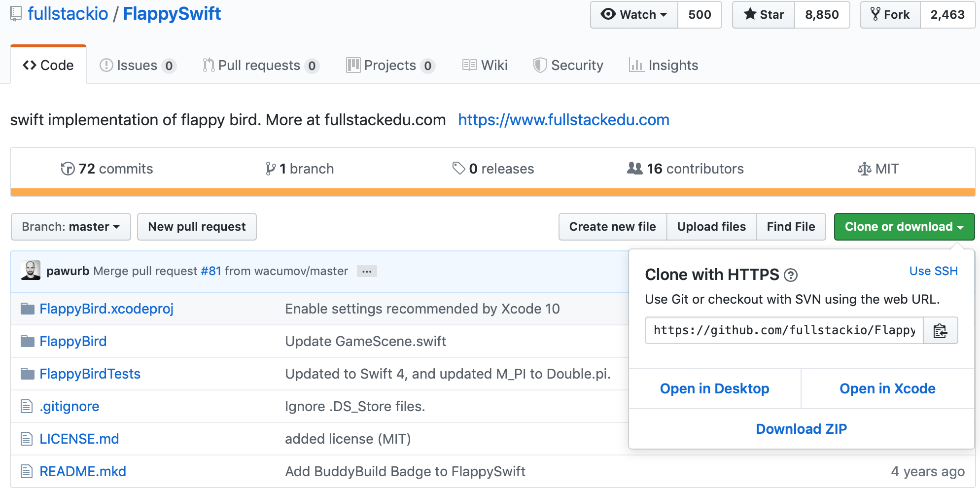This screenshot has width=980, height=490.
Task: Open the Projects tab
Action: 390,65
